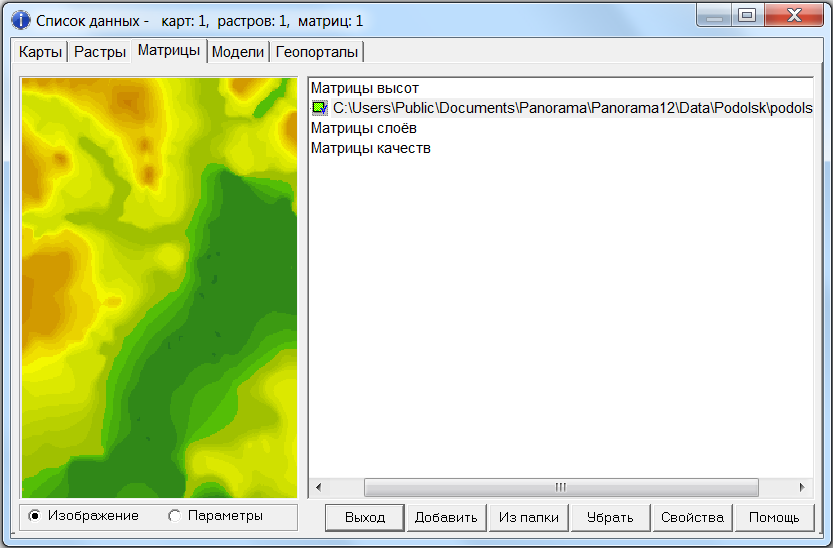Click the info icon in title bar
The height and width of the screenshot is (548, 833).
click(20, 20)
